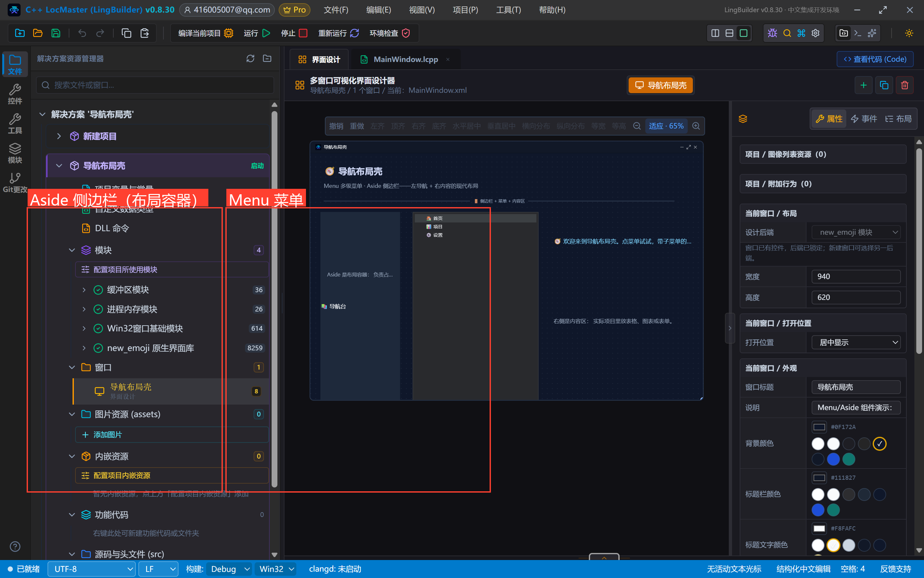Open the 工具(T) menu
This screenshot has width=924, height=578.
[508, 10]
